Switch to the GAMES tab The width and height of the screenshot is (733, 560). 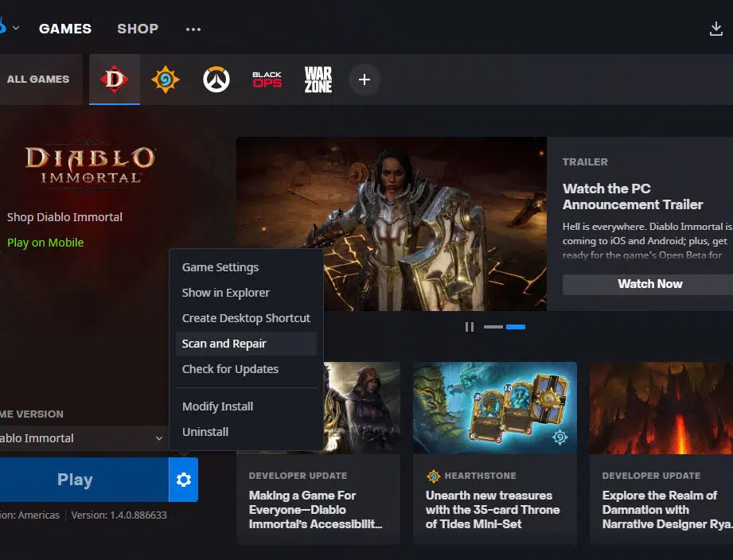(x=65, y=29)
